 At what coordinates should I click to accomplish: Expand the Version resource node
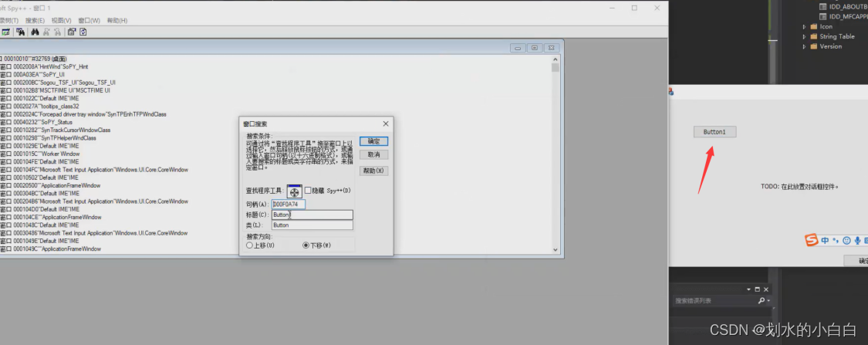(804, 46)
